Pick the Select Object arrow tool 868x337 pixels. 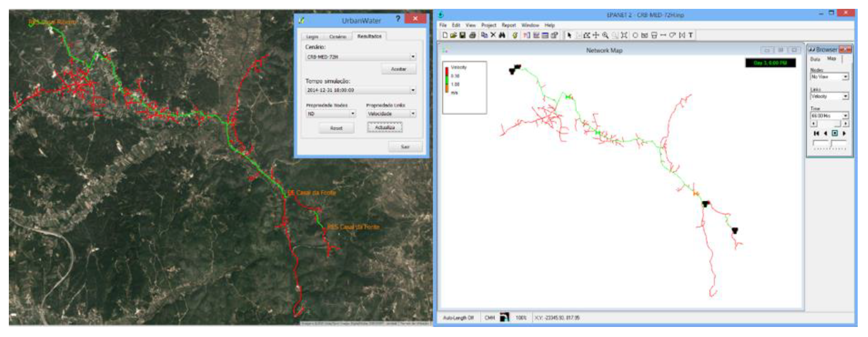coord(569,35)
